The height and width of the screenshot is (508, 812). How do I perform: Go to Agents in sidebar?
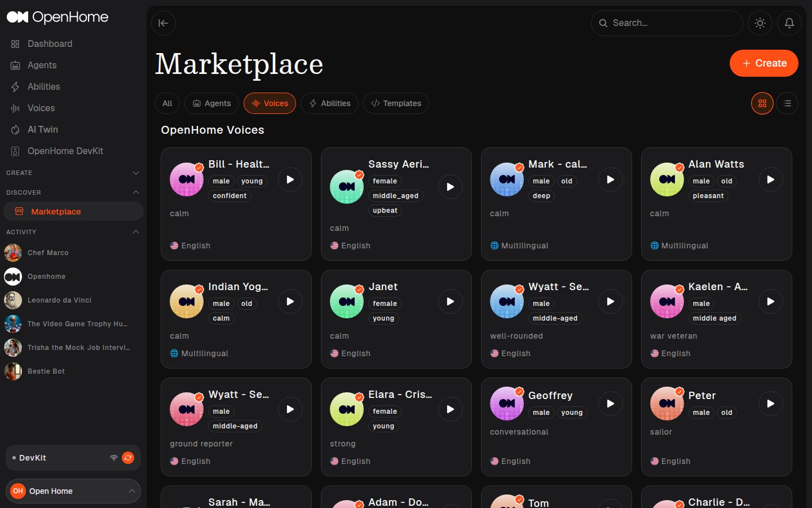click(x=73, y=65)
